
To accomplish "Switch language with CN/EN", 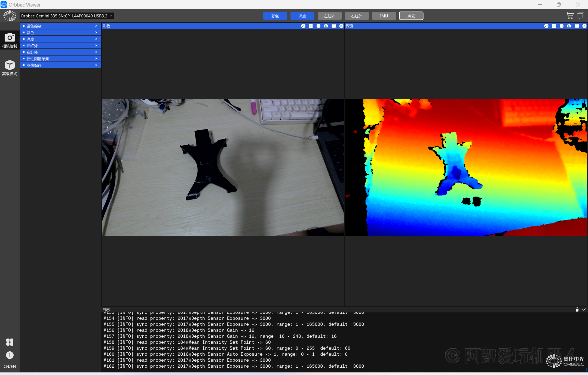I will tap(10, 366).
